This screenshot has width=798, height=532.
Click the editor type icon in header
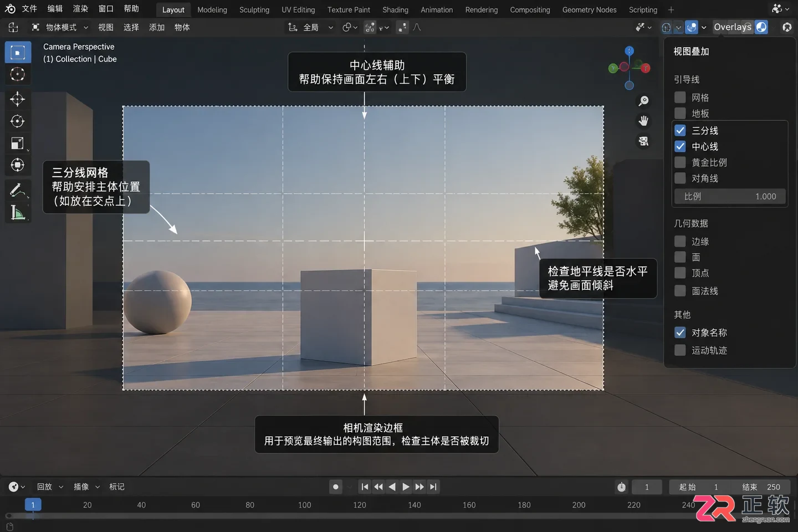13,27
